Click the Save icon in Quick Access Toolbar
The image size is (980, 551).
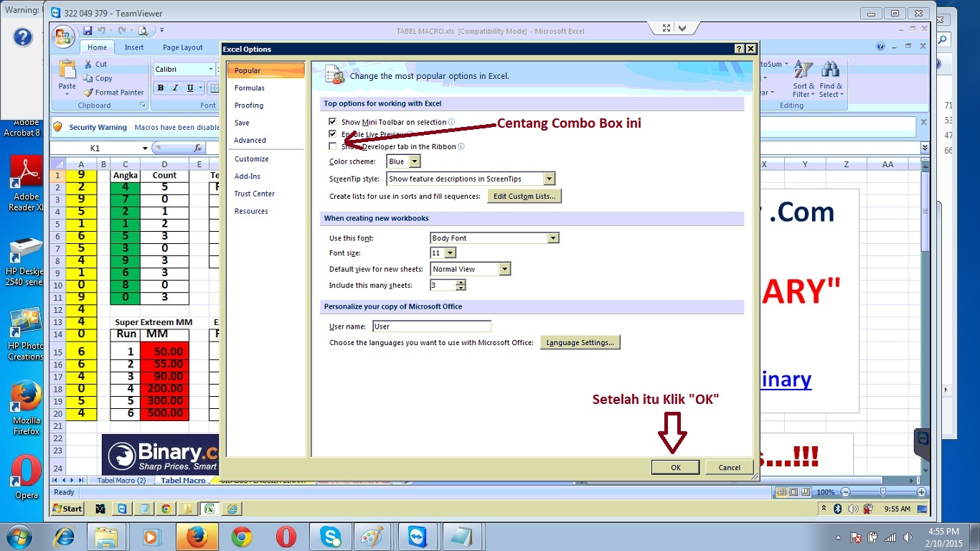click(x=88, y=30)
